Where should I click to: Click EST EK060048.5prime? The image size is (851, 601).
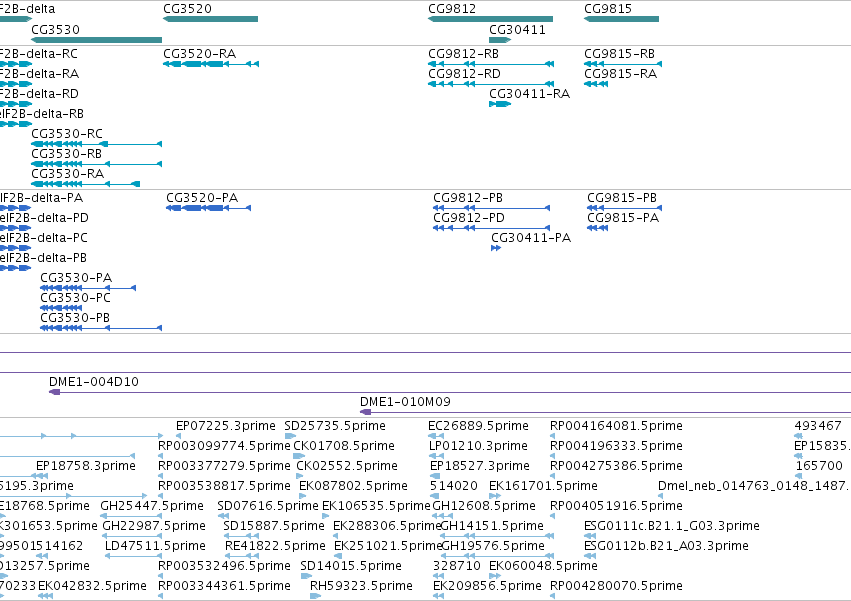pos(543,566)
